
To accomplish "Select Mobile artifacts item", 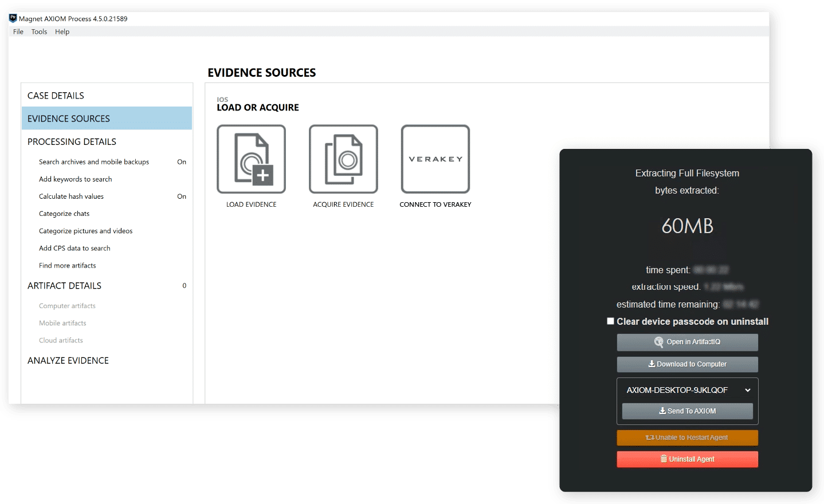I will [x=62, y=323].
